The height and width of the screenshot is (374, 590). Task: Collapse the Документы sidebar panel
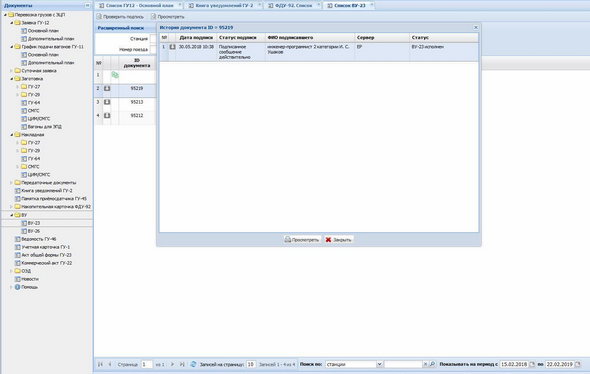coord(87,5)
